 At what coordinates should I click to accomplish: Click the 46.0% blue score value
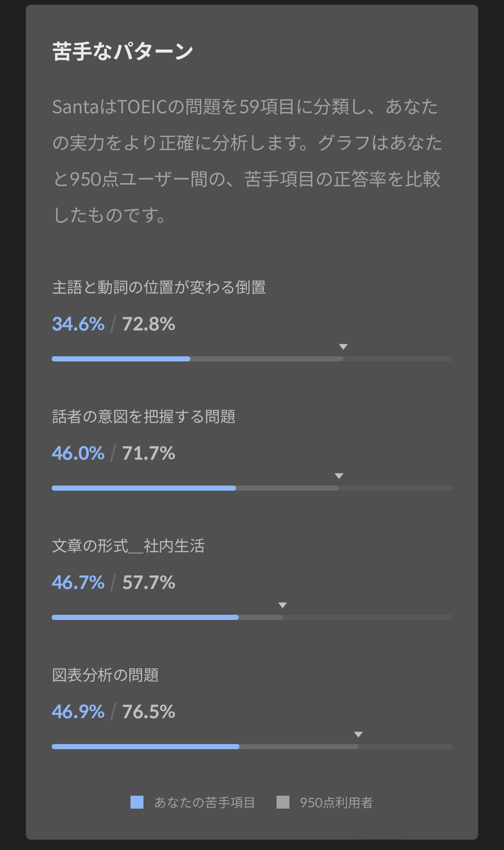[78, 453]
